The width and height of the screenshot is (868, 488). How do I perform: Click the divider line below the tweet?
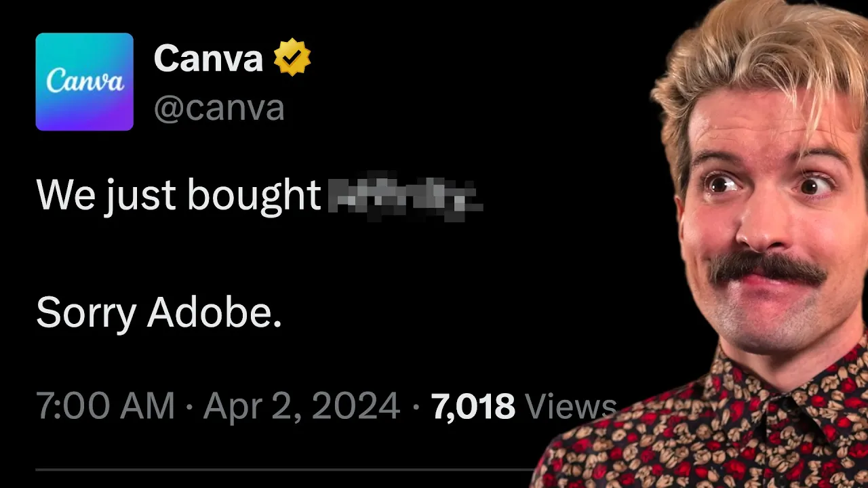coord(285,469)
